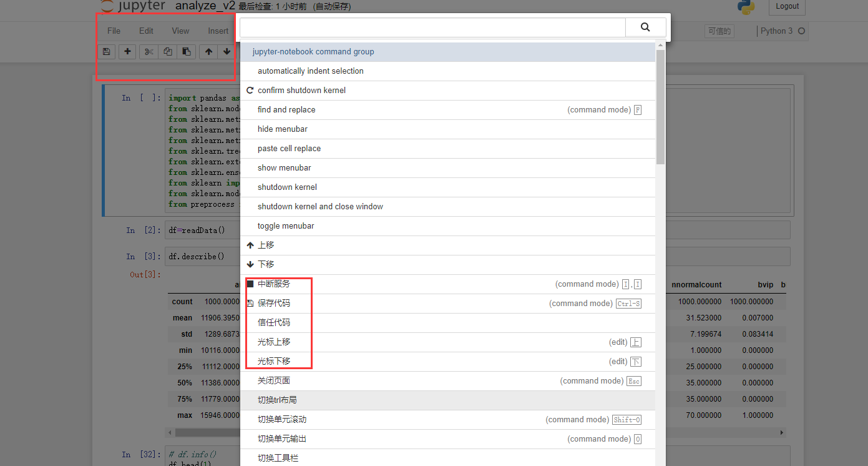868x466 pixels.
Task: Select the 保存代码 command
Action: point(448,304)
